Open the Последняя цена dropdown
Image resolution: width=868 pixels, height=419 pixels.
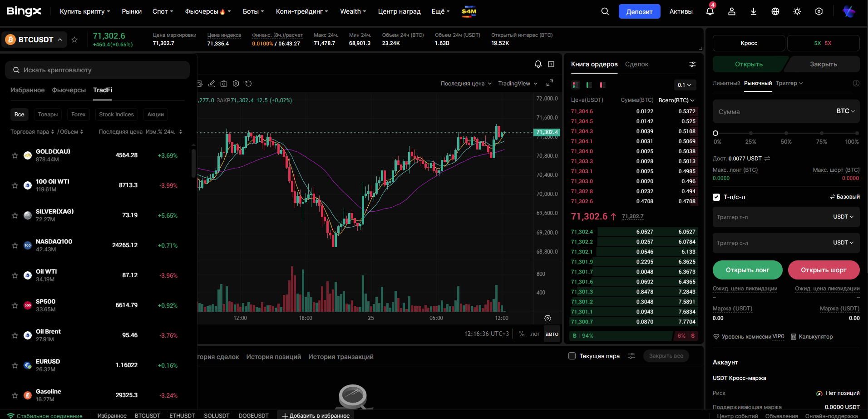click(466, 84)
